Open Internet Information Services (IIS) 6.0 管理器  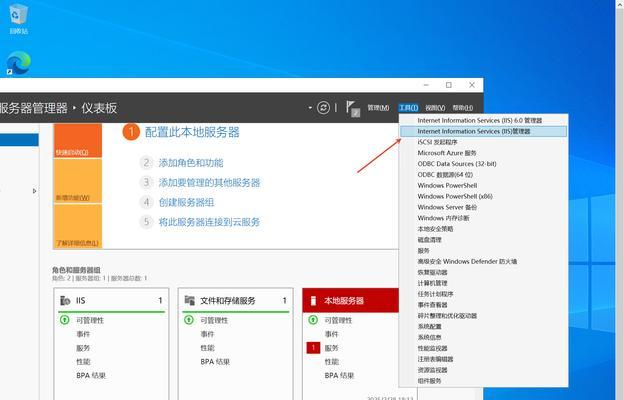(484, 120)
